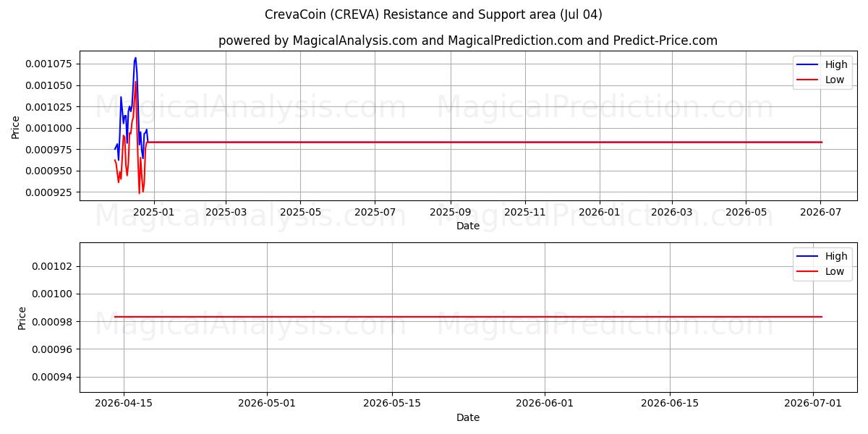Click the 'Date' axis title under top chart

tap(468, 226)
